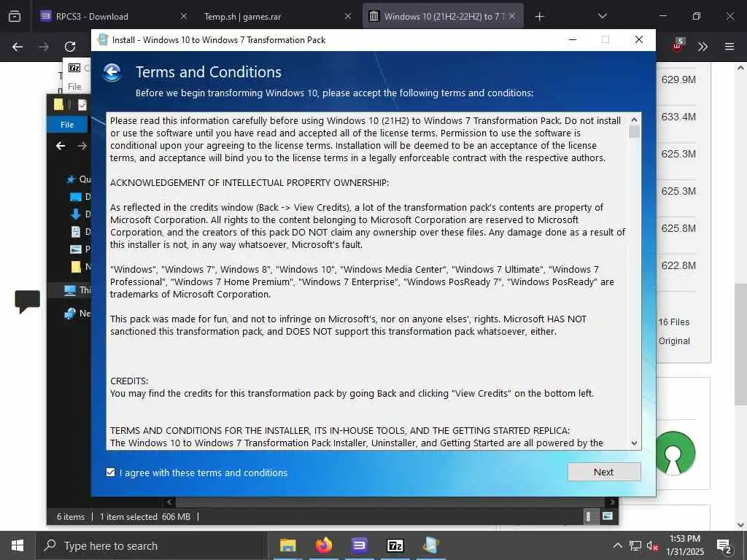Click the blue Back arrow in installer
747x560 pixels.
click(112, 72)
